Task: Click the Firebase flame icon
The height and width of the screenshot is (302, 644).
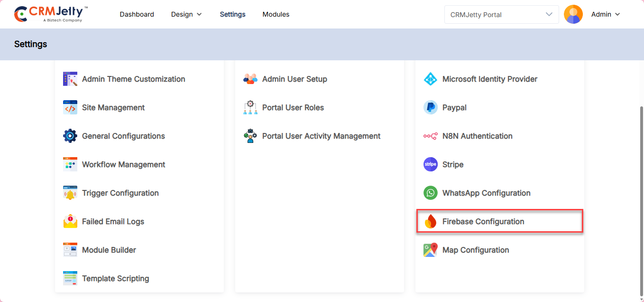Action: (x=430, y=222)
